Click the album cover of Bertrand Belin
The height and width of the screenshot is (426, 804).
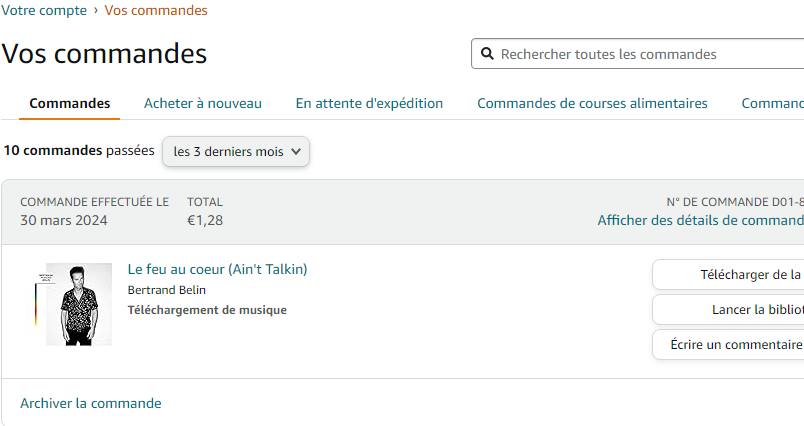coord(78,304)
